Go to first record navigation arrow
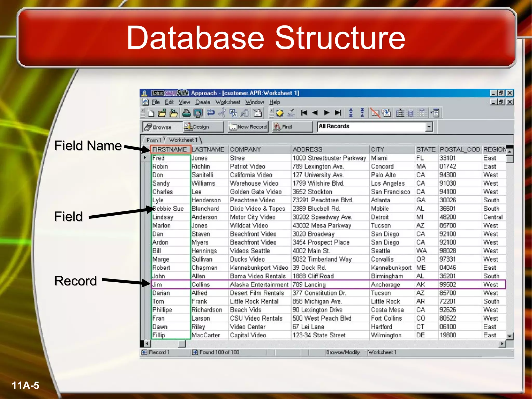The width and height of the screenshot is (532, 399). pos(304,113)
